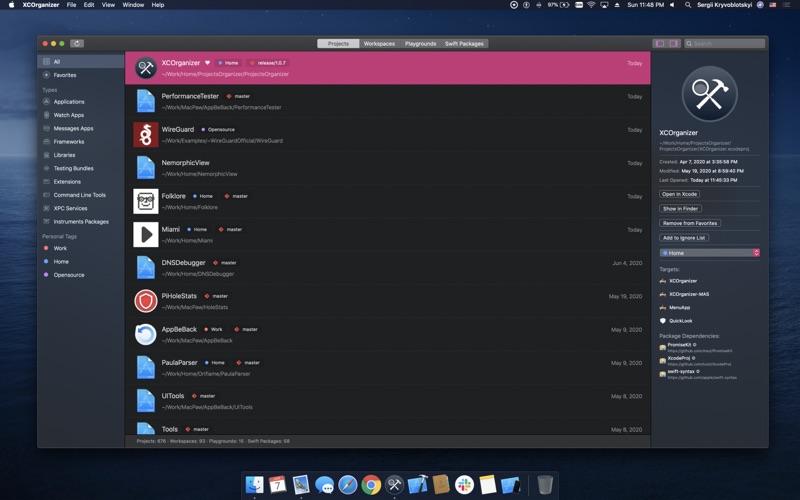Click the Miami play-arrow project icon
Viewport: 800px width, 500px height.
(145, 234)
